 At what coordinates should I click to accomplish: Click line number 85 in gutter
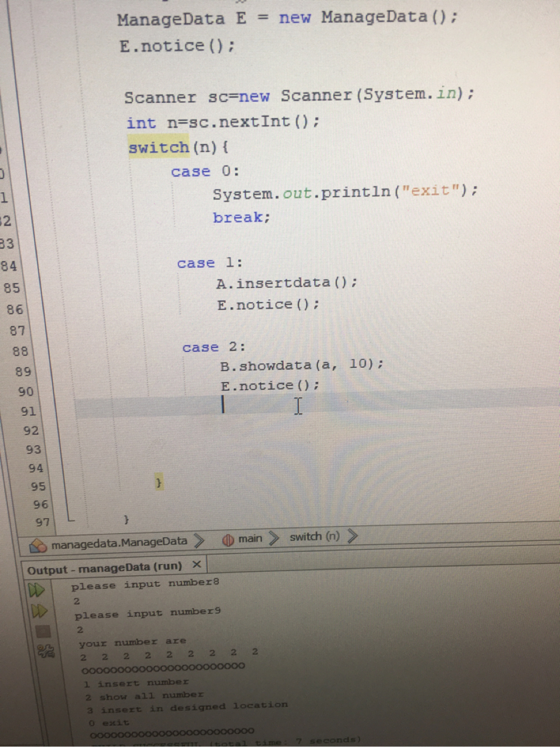point(11,288)
